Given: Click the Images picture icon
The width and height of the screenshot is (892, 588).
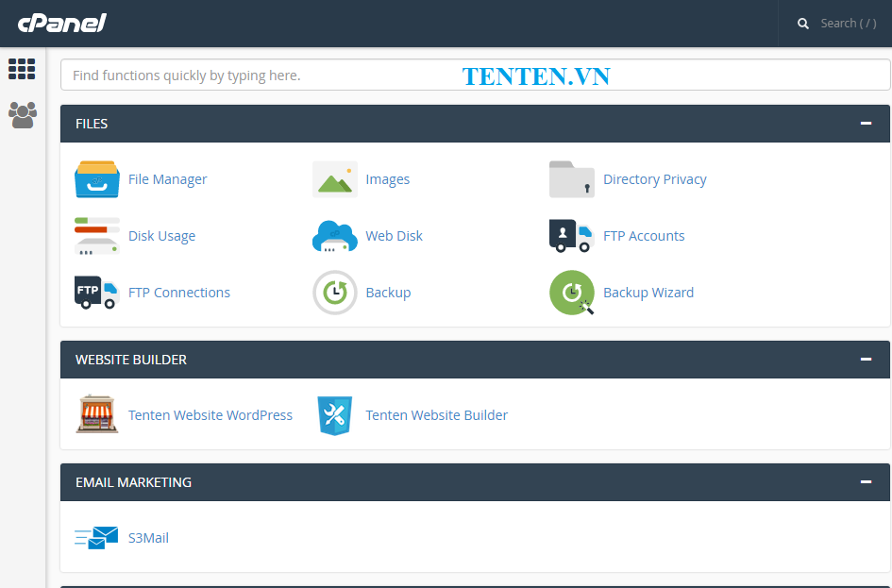Looking at the screenshot, I should pyautogui.click(x=335, y=179).
